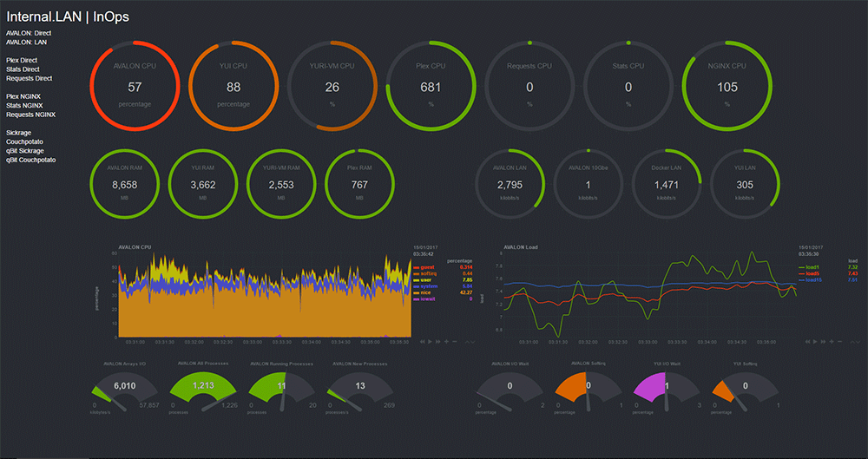Zoom out AVALON Load chart with minus icon
Viewport: 868px width, 459px height.
tap(839, 342)
